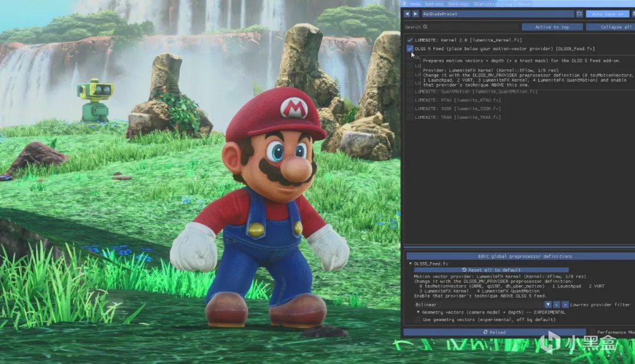This screenshot has width=635, height=364.
Task: Click the Reload effects button
Action: coord(494,332)
